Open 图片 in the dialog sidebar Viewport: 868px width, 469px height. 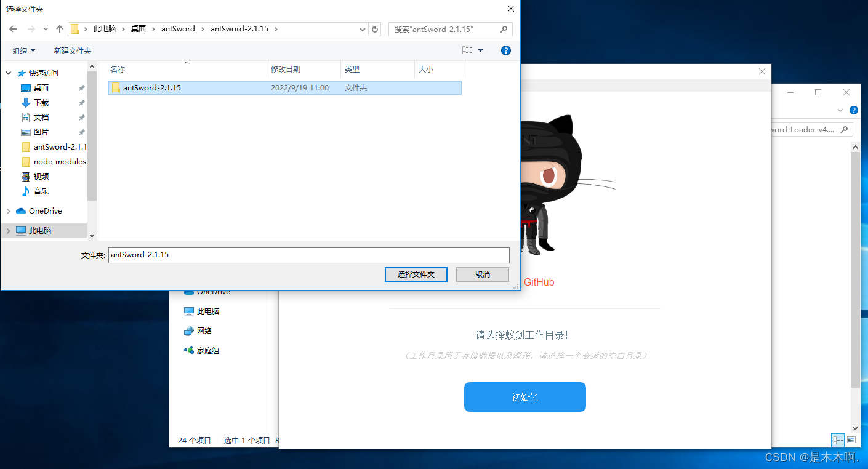point(41,132)
